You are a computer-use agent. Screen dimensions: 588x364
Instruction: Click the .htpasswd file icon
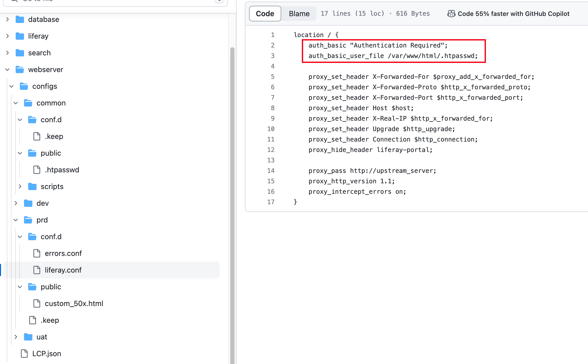coord(37,170)
